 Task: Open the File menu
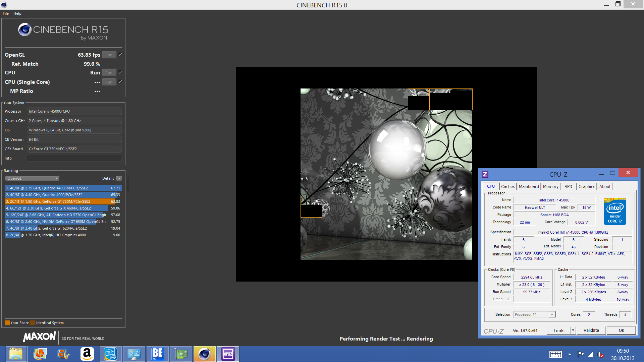tap(6, 13)
